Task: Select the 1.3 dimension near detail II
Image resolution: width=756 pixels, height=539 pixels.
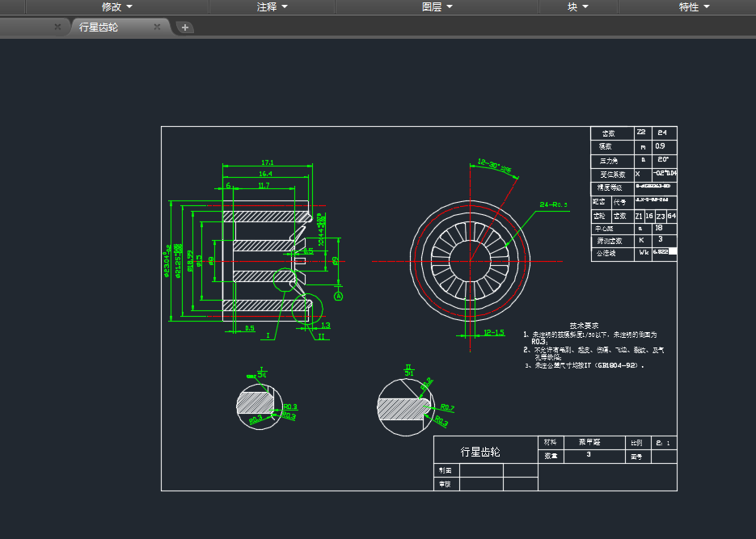Action: pos(326,326)
